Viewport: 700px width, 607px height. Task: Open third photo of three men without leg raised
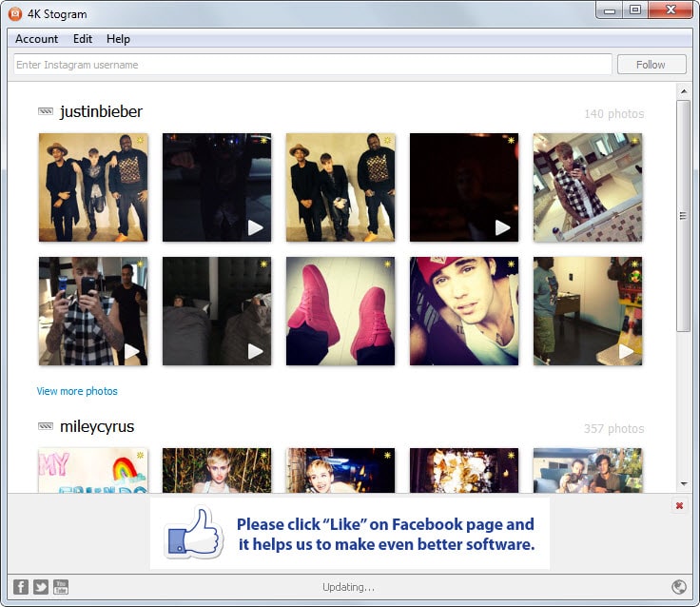[x=340, y=187]
